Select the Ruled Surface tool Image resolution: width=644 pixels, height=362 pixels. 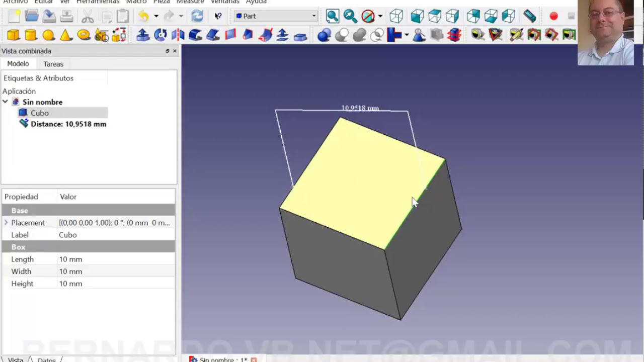230,35
